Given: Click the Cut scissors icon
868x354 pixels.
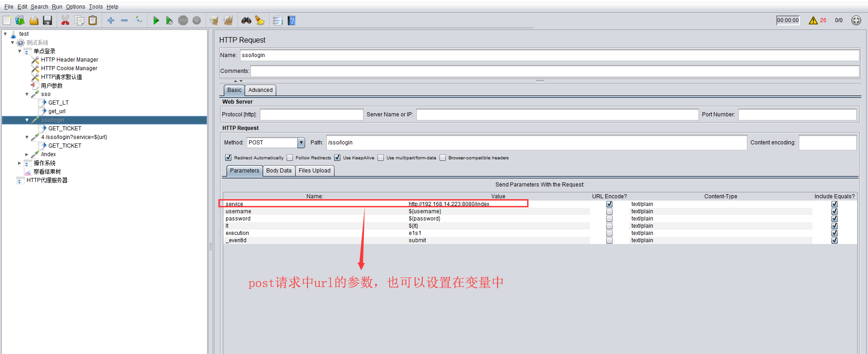Looking at the screenshot, I should pyautogui.click(x=66, y=20).
